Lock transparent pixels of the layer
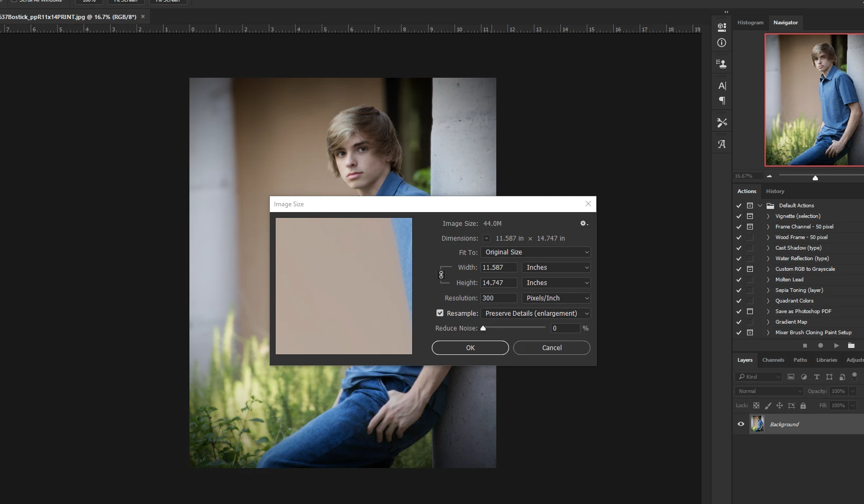 (756, 406)
